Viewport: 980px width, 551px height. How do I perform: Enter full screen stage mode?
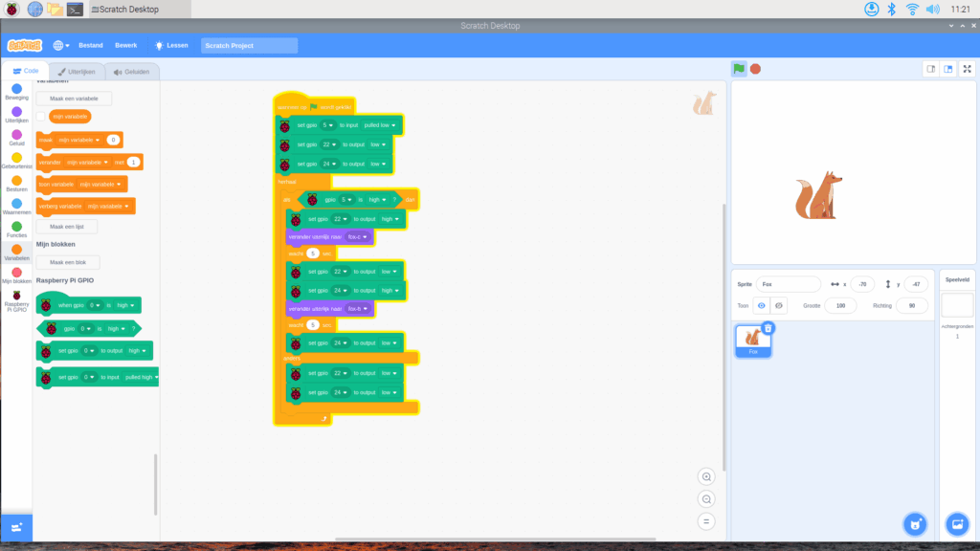pos(968,69)
